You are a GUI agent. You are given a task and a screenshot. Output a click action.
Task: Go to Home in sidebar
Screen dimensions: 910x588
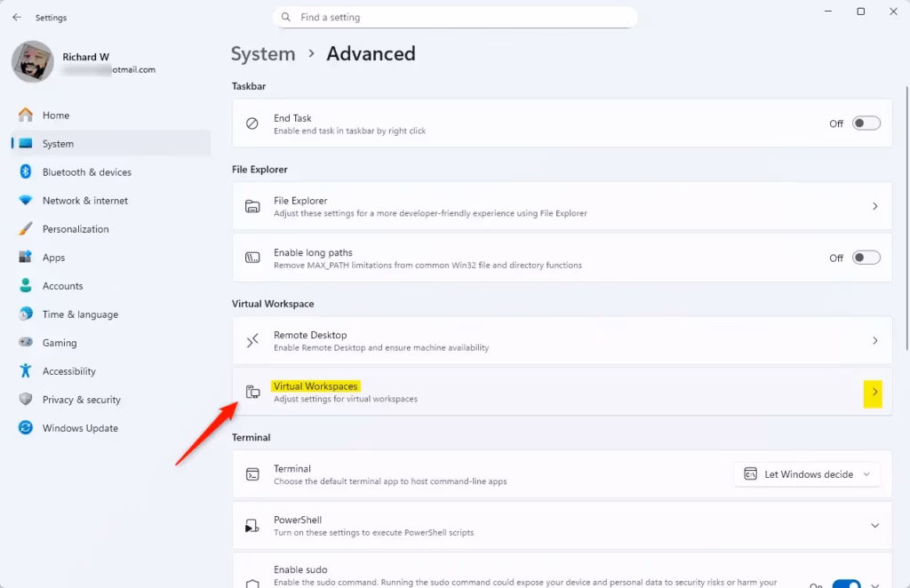(111, 115)
